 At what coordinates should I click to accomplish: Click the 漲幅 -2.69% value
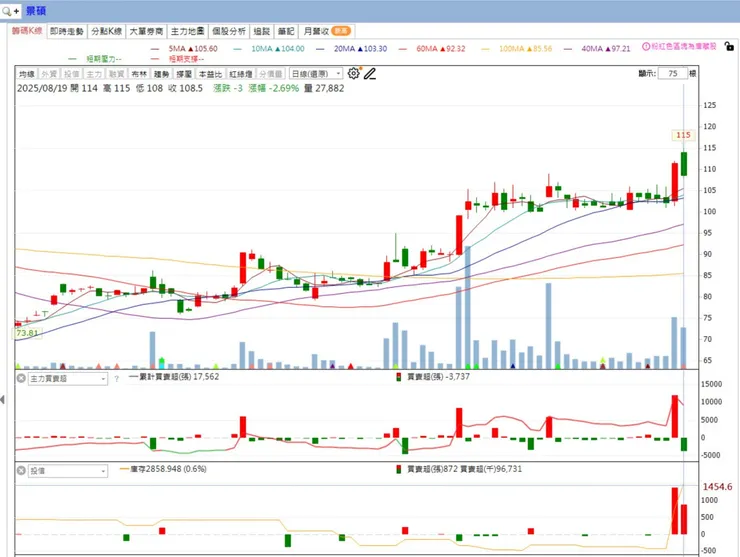[274, 88]
